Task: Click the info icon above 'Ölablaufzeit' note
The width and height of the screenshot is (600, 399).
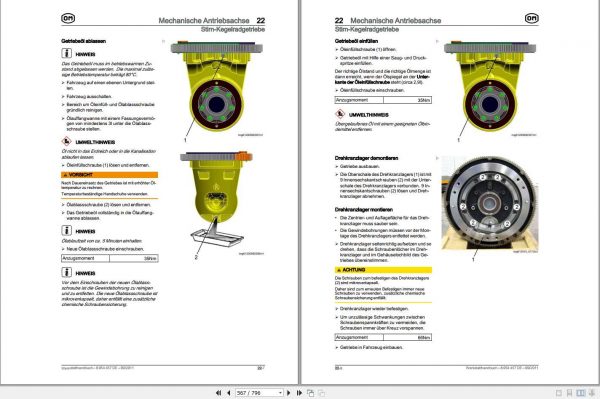Action: tap(67, 230)
